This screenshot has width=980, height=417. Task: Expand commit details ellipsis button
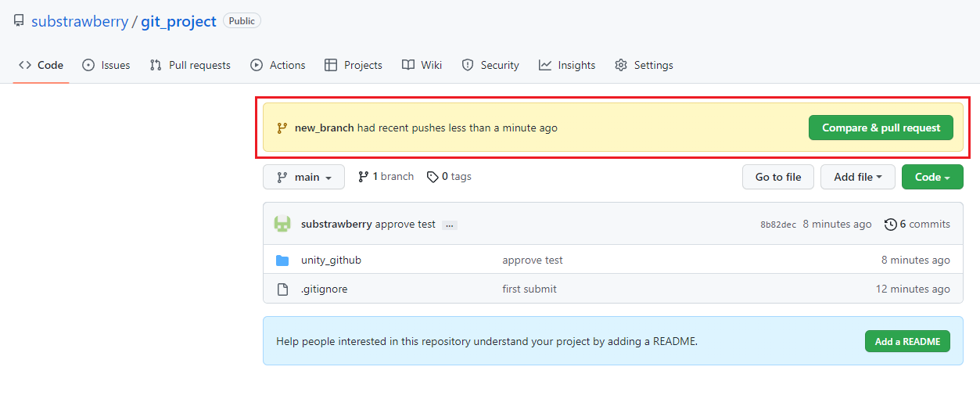pyautogui.click(x=449, y=225)
